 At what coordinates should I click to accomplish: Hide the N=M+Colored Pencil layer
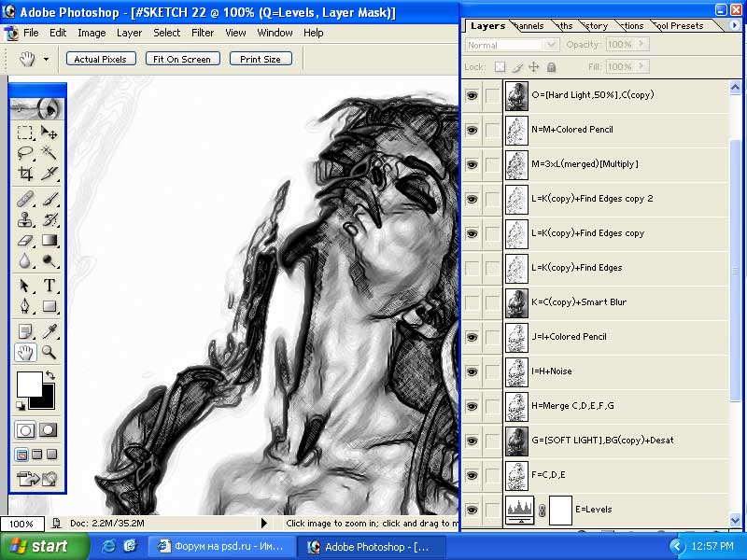click(472, 130)
